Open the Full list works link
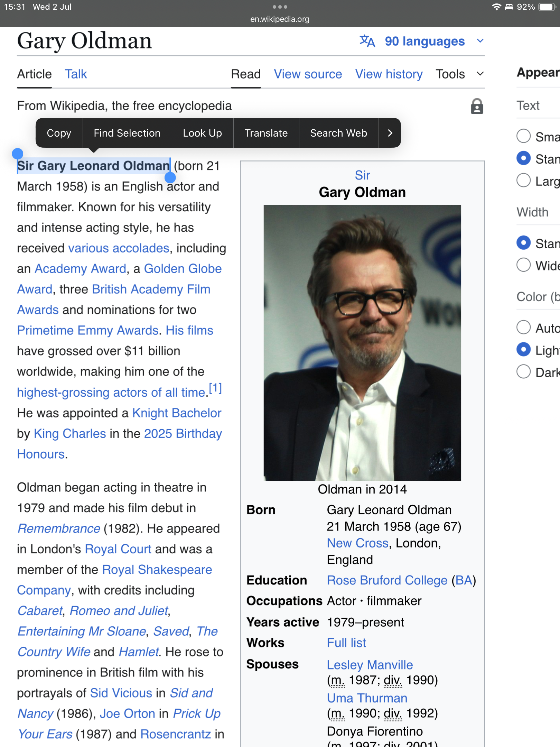 point(346,643)
